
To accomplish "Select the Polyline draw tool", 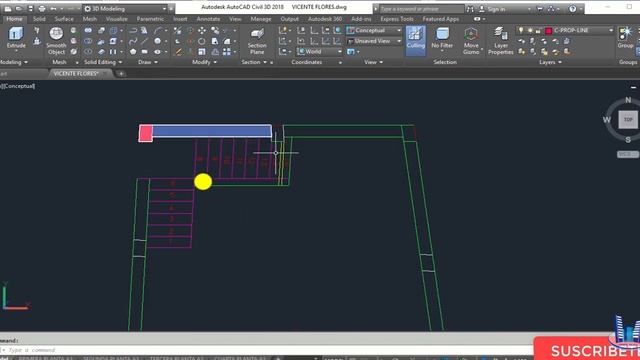I will click(x=133, y=31).
